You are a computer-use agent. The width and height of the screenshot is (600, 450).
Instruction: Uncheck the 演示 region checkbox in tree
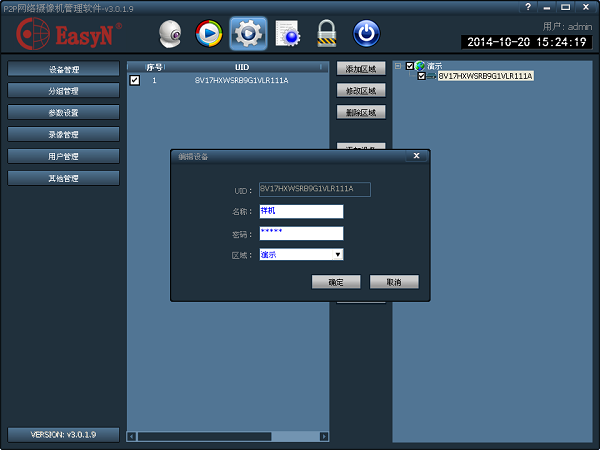(410, 66)
